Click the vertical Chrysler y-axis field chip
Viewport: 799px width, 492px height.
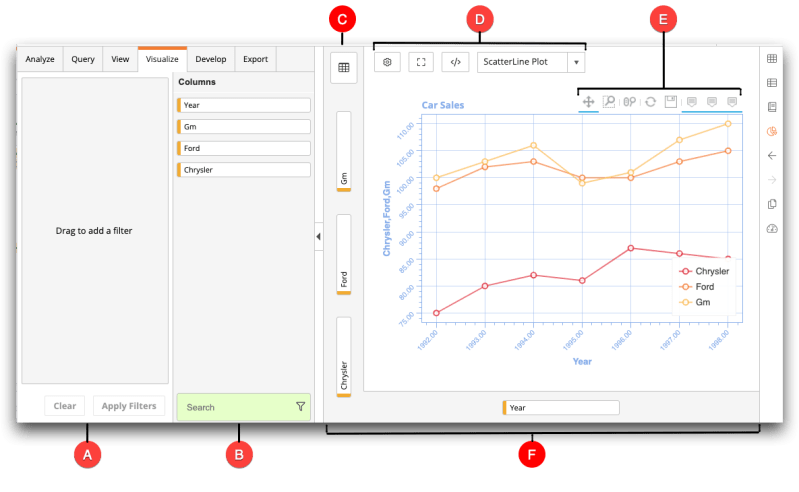(x=344, y=357)
